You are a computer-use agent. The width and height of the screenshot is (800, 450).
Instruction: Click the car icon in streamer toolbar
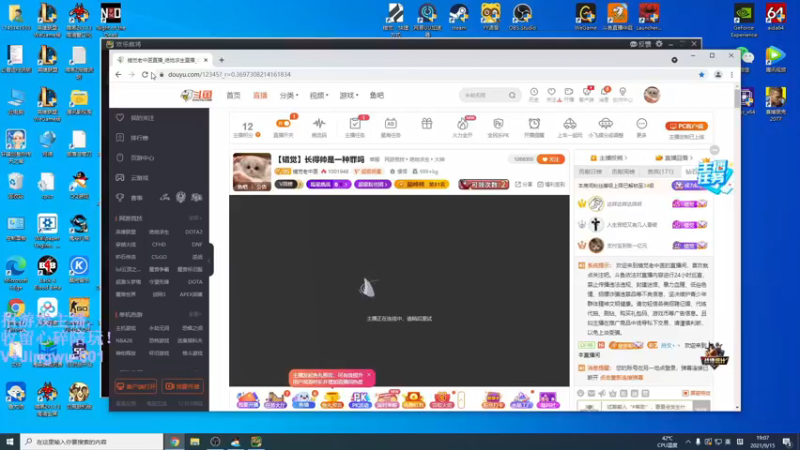click(570, 123)
